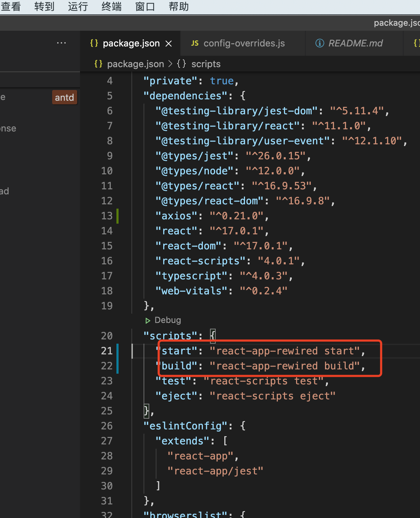
Task: Click the "react-app/jest" string
Action: point(215,471)
